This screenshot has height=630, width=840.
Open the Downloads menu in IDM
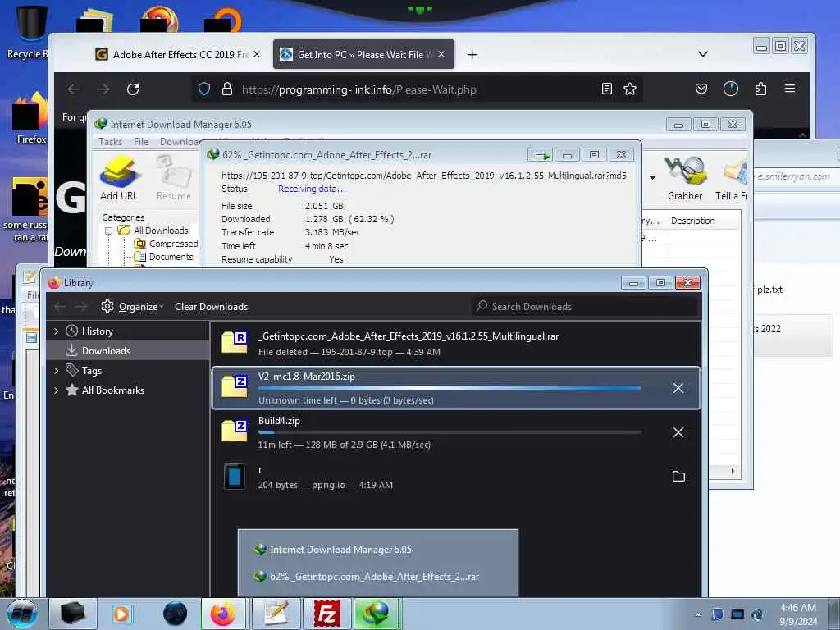[180, 141]
